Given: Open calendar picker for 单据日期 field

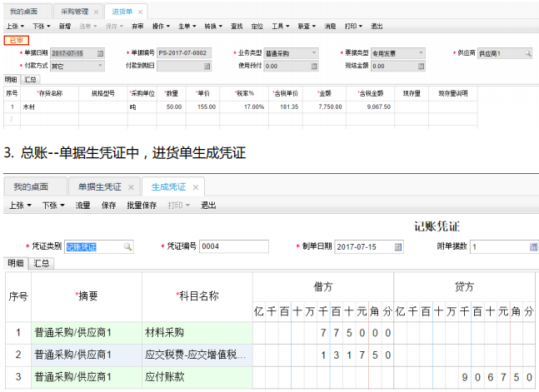Looking at the screenshot, I should [101, 53].
